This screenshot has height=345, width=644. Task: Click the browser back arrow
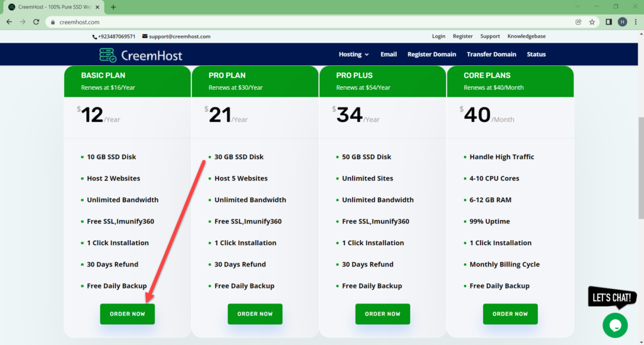(9, 22)
